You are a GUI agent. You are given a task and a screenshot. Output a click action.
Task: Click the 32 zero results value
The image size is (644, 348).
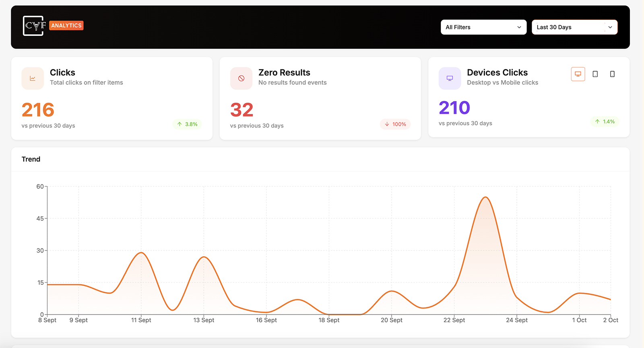point(242,110)
